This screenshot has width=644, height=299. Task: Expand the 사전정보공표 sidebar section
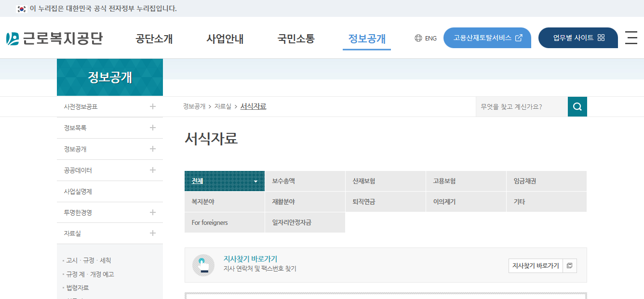tap(153, 106)
